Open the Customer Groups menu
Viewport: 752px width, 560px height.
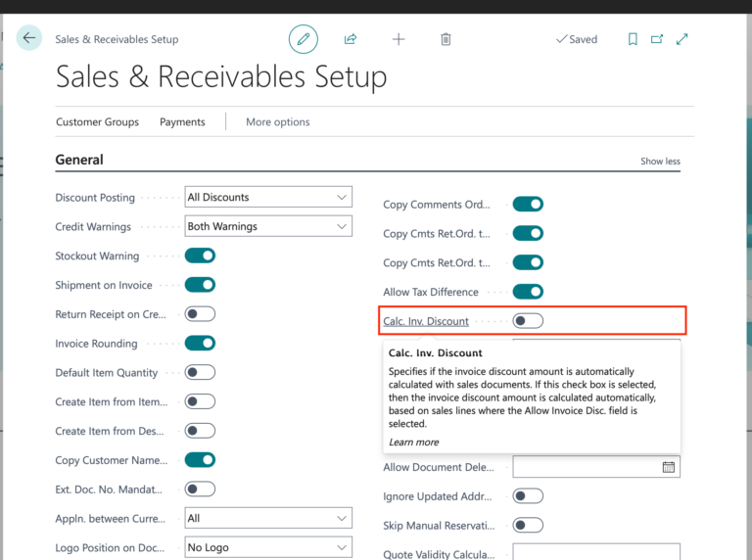click(x=97, y=122)
